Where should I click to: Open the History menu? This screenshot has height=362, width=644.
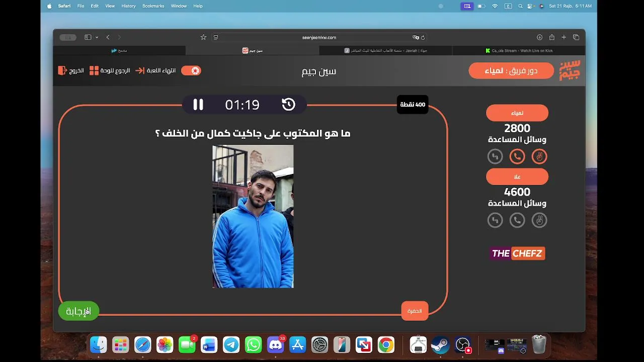pyautogui.click(x=128, y=6)
